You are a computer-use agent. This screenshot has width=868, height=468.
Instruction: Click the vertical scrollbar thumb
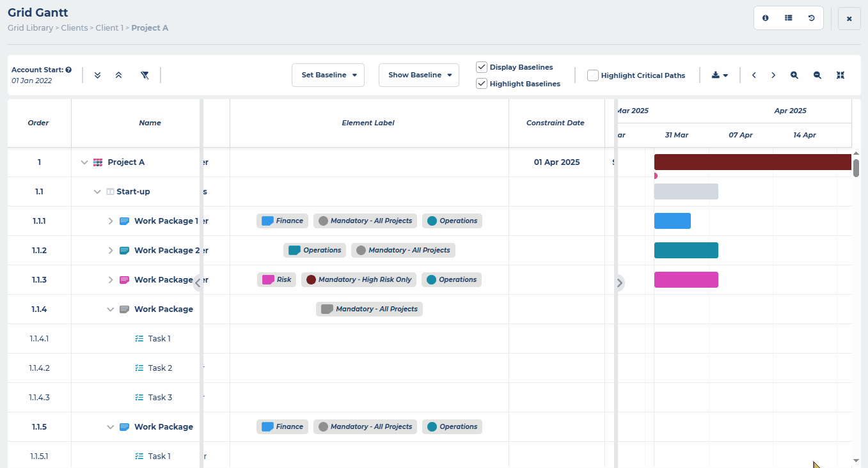pos(856,168)
